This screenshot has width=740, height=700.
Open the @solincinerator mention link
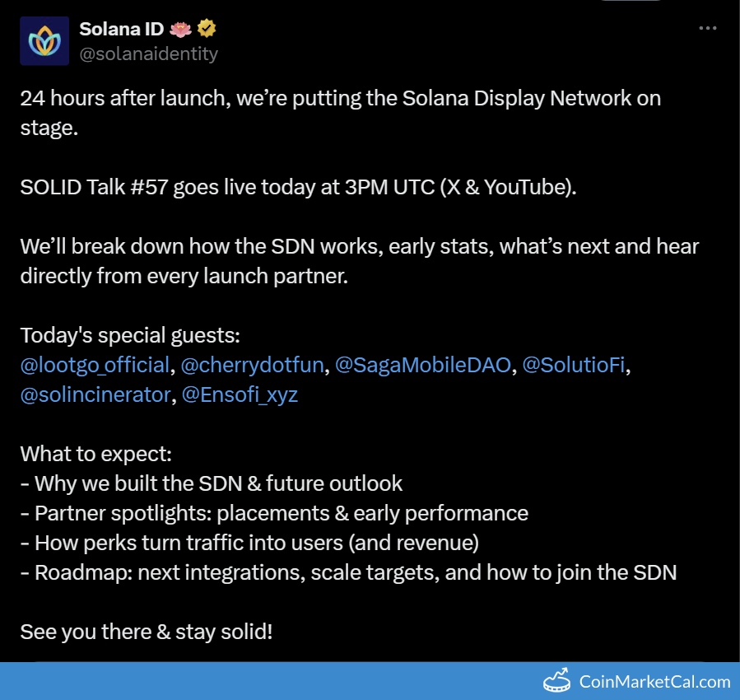(x=95, y=394)
